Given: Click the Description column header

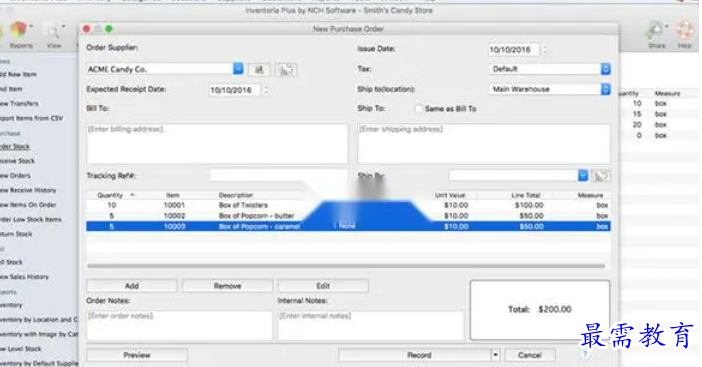Looking at the screenshot, I should 236,195.
